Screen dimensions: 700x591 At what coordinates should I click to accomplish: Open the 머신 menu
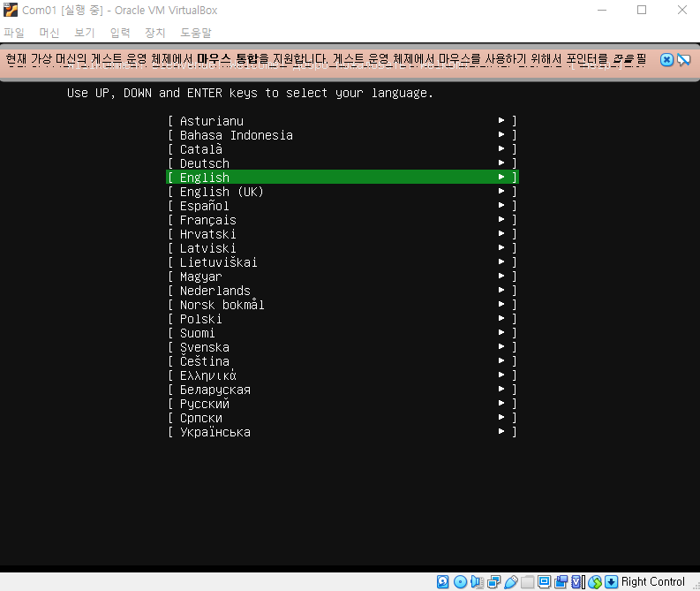click(49, 33)
